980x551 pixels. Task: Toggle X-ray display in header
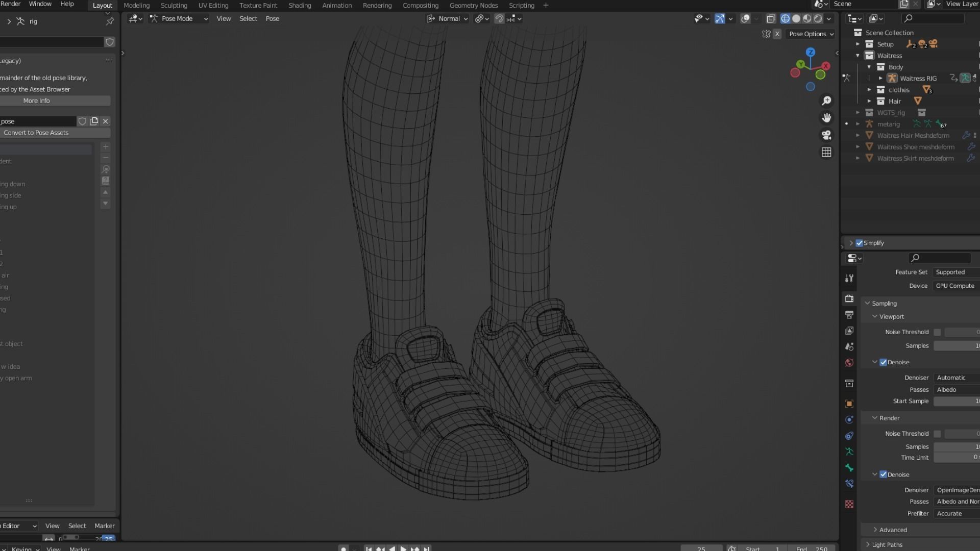771,19
